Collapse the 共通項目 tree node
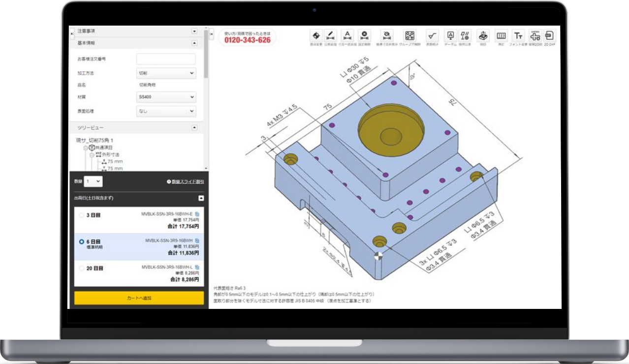The height and width of the screenshot is (364, 629). (86, 148)
